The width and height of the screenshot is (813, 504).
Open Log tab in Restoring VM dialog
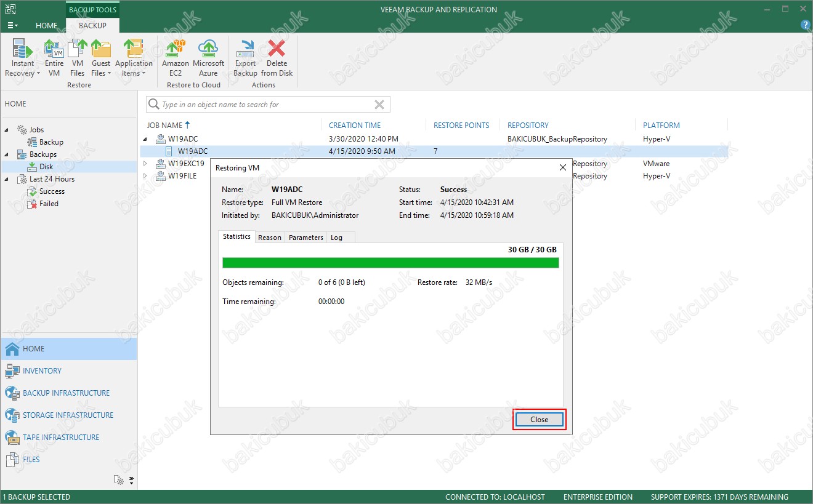pos(336,238)
